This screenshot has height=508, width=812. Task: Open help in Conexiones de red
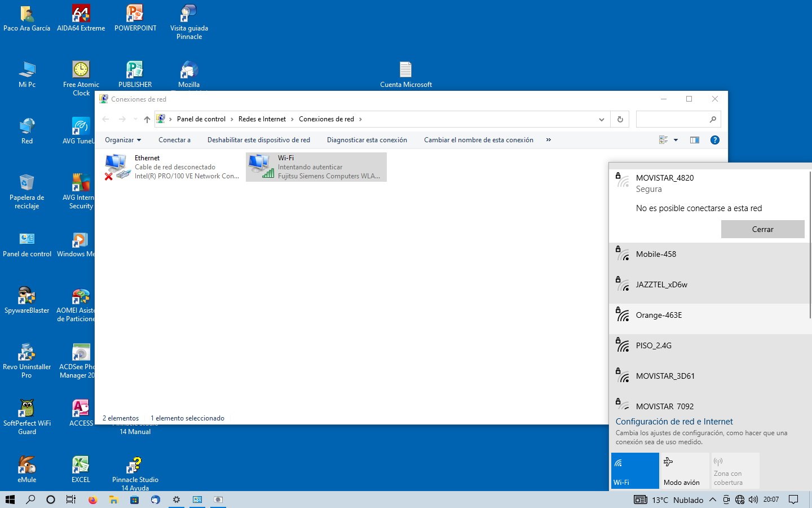[714, 140]
